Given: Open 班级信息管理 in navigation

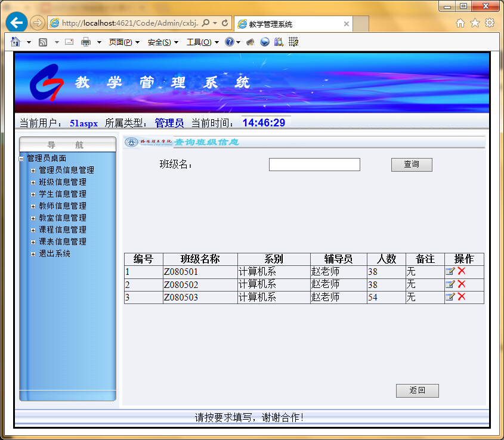Looking at the screenshot, I should coord(63,182).
